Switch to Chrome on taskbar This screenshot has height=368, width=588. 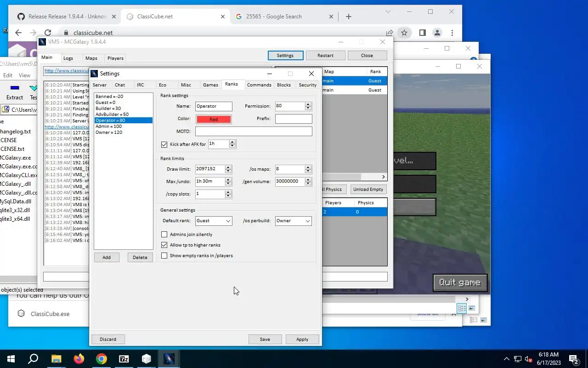pos(102,359)
